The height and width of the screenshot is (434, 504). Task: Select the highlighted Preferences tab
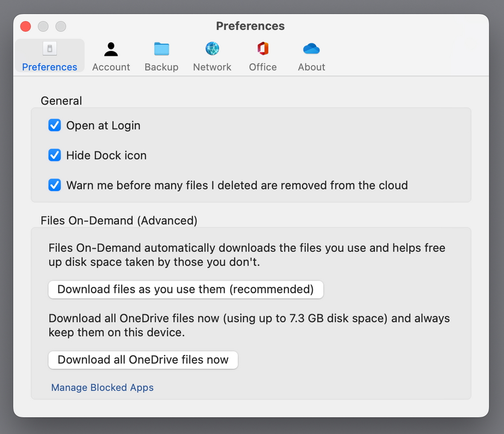[x=49, y=55]
